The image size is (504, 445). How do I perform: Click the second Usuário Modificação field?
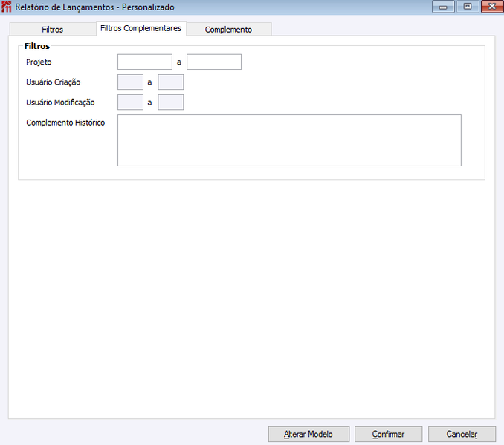[171, 103]
